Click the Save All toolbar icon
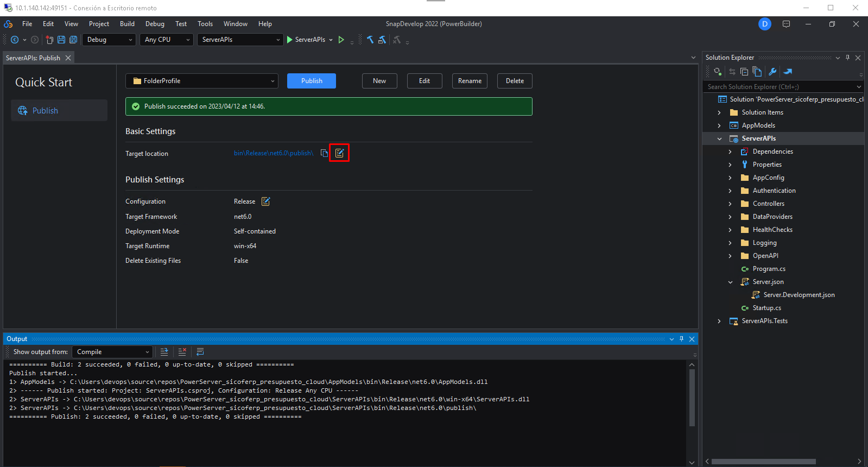Viewport: 868px width, 467px height. tap(73, 40)
